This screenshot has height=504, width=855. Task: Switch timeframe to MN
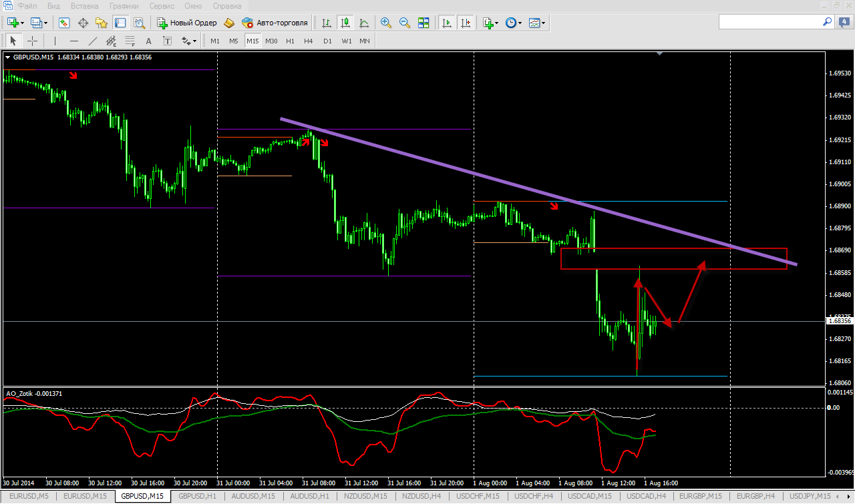tap(365, 41)
